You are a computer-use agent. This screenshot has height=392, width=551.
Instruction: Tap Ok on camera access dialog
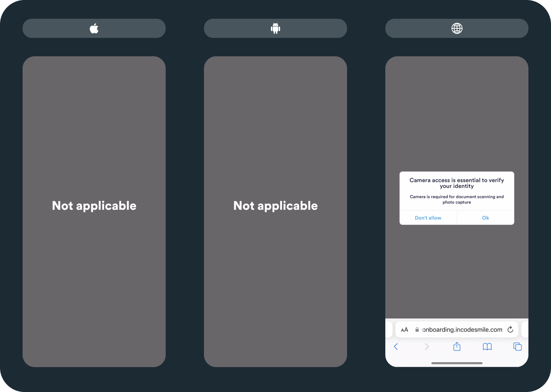coord(486,218)
